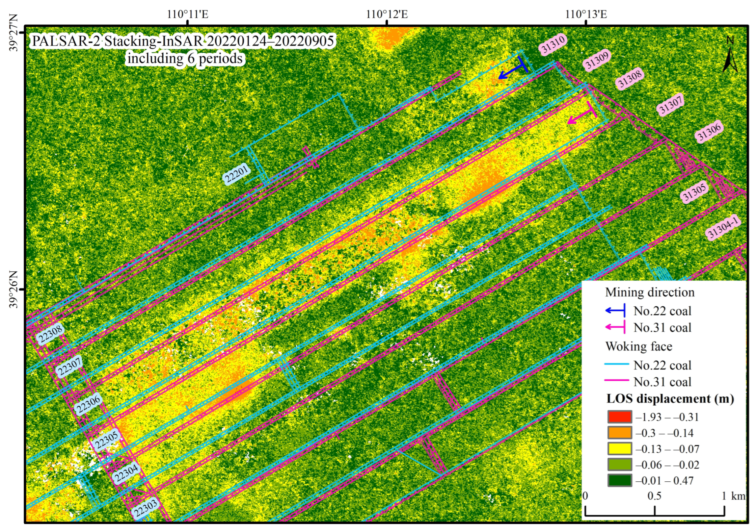Click the No.31 coal magenta arrow legend symbol
This screenshot has height=532, width=756.
[615, 327]
